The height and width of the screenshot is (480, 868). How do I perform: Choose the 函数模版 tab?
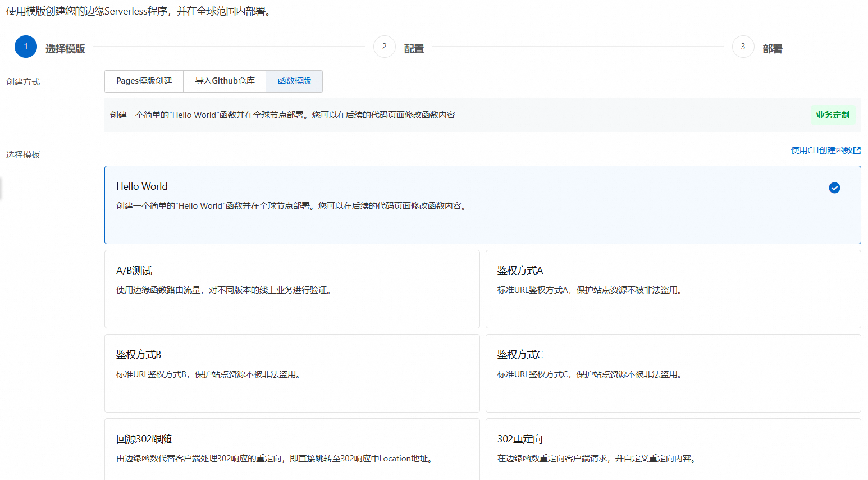[x=294, y=81]
